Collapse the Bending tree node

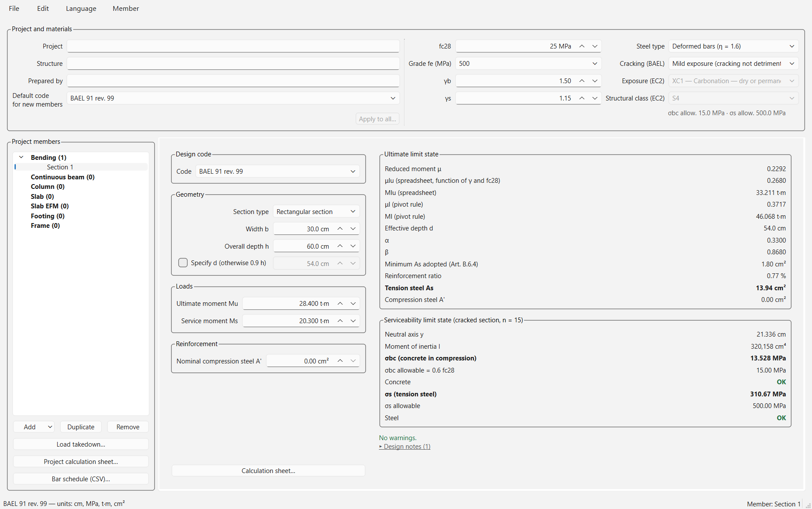tap(21, 157)
